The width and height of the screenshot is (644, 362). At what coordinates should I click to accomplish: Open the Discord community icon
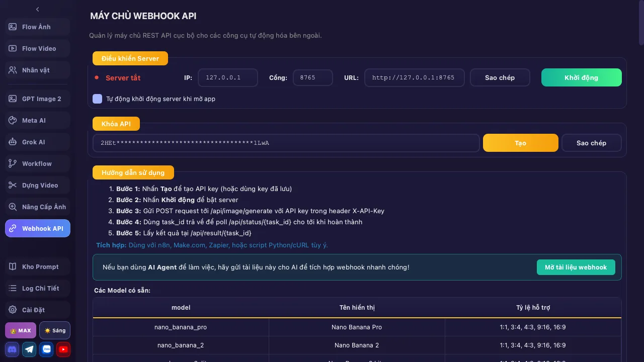tap(12, 349)
